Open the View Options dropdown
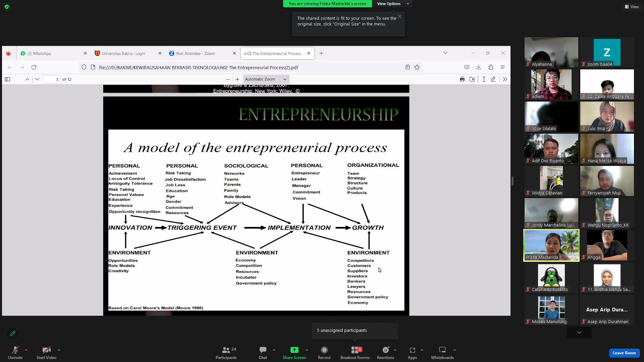The image size is (644, 362). tap(392, 4)
